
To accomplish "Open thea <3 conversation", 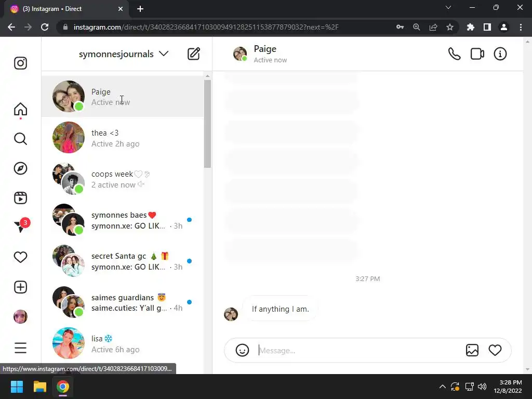I will [123, 138].
